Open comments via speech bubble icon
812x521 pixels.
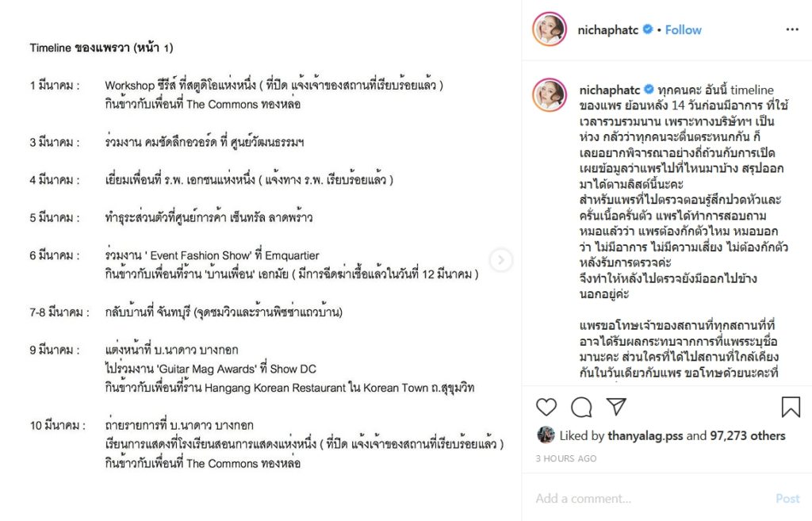(x=581, y=407)
